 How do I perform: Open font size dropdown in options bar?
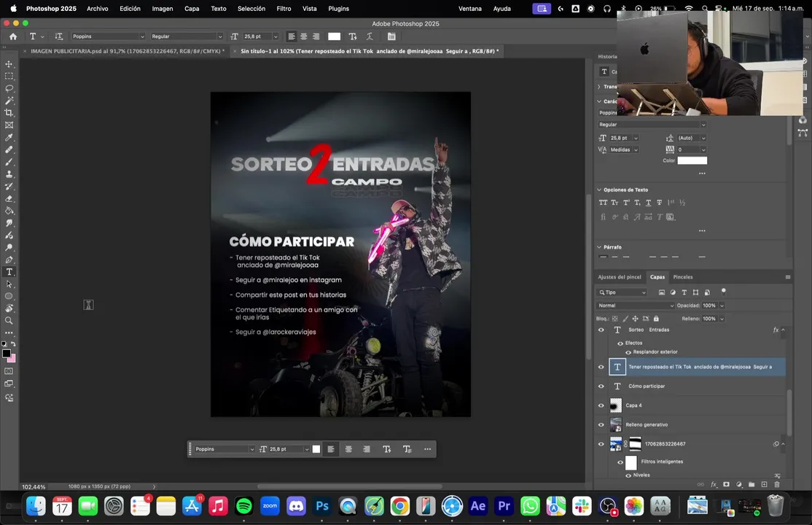click(276, 36)
